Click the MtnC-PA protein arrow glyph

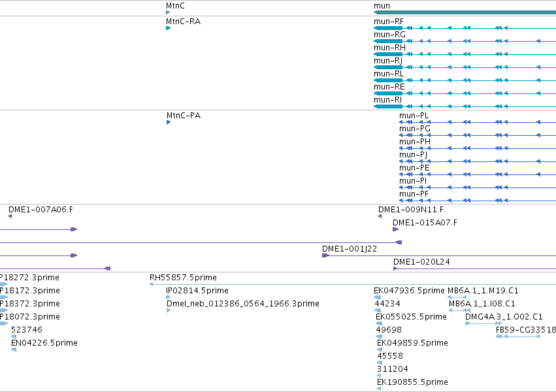[169, 122]
